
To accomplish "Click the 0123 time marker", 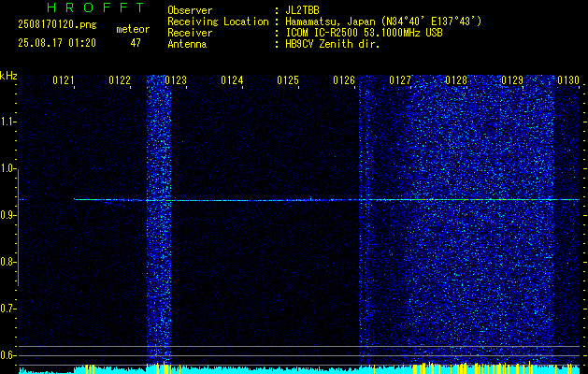I will tap(176, 79).
